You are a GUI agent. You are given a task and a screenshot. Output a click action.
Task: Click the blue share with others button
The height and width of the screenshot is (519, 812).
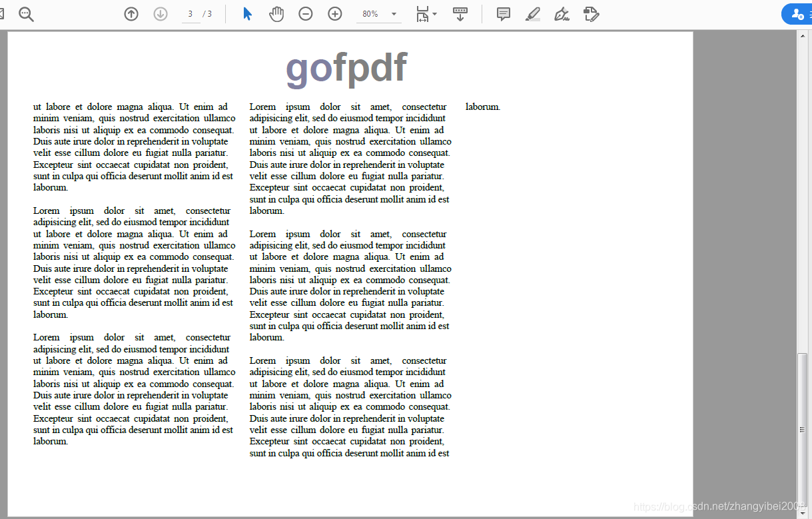coord(798,14)
